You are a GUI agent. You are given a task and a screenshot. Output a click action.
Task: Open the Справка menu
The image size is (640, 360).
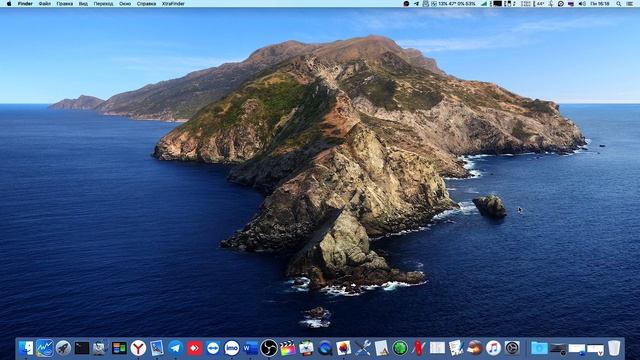pos(146,4)
